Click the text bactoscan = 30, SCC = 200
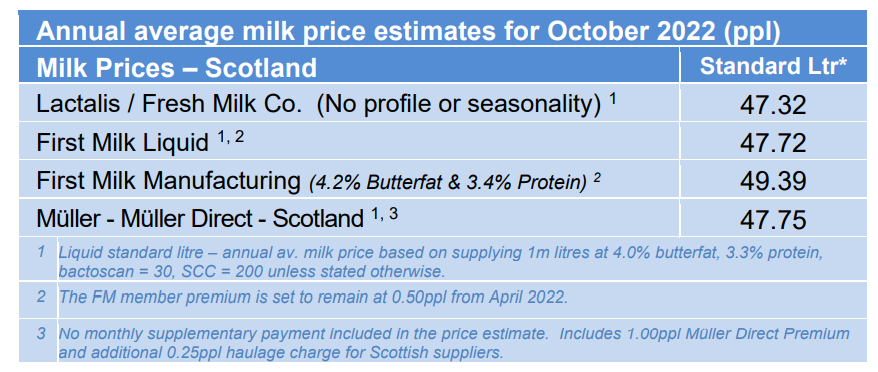The image size is (878, 372). coord(169,272)
